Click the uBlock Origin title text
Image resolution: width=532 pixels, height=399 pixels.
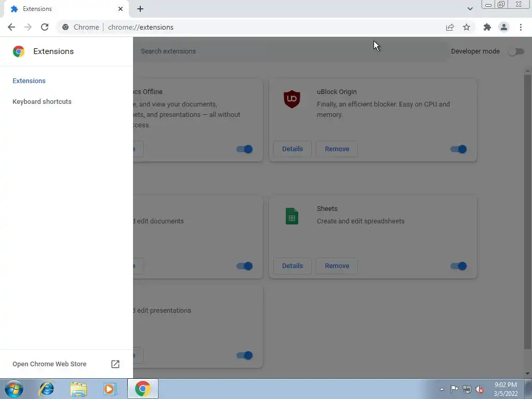[x=337, y=91]
